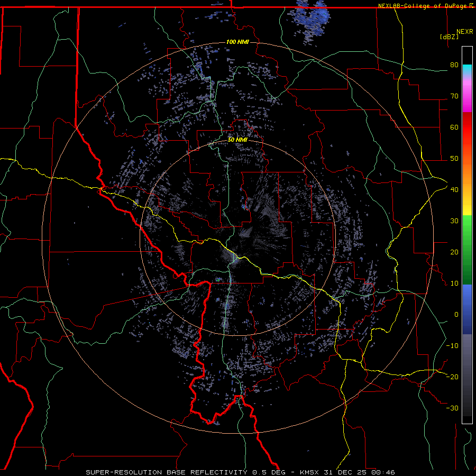
Task: Select the -30 value on dBZ scale
Action: pos(452,408)
